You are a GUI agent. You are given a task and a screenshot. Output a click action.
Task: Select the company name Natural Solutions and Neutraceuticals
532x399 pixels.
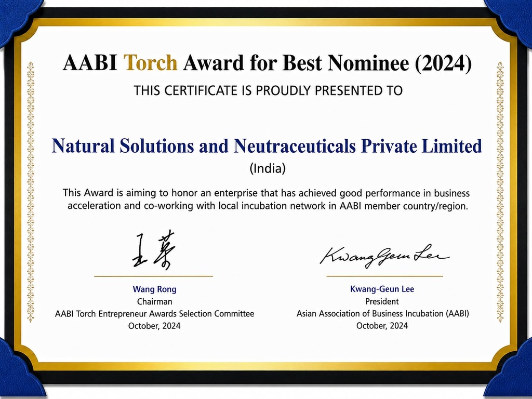coord(204,146)
